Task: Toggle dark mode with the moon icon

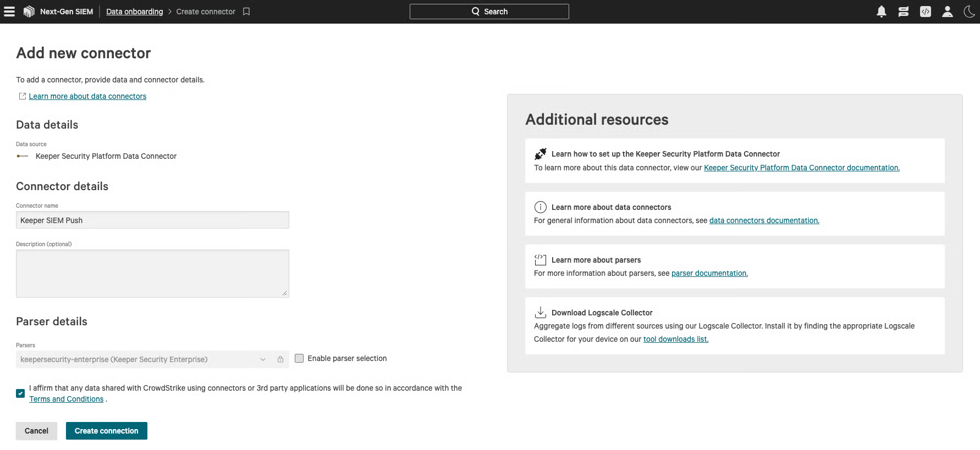Action: (x=969, y=12)
